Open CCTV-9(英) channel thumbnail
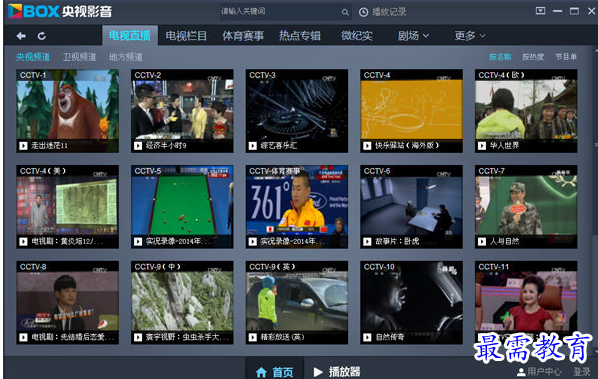 [297, 302]
